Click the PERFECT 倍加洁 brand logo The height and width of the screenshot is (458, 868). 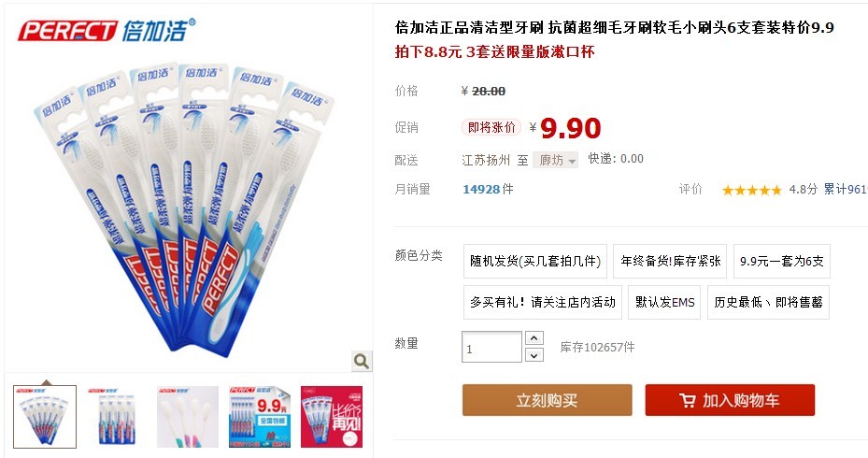(x=107, y=30)
